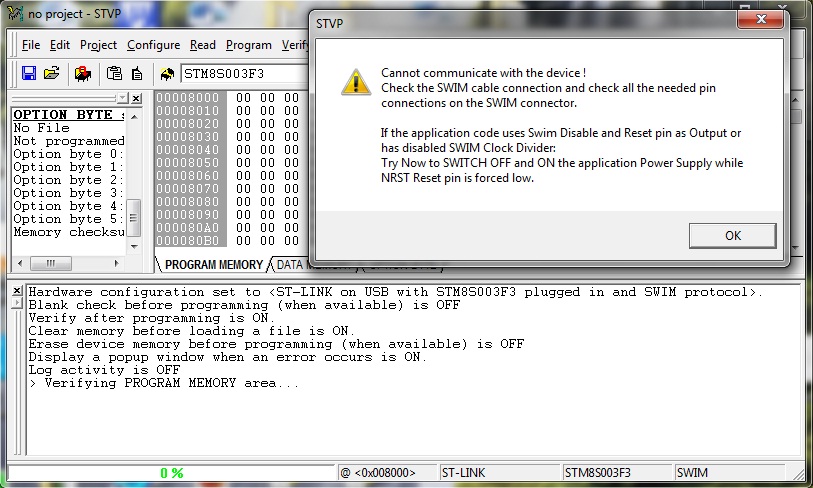Open the Read menu
The height and width of the screenshot is (488, 813).
pos(203,45)
